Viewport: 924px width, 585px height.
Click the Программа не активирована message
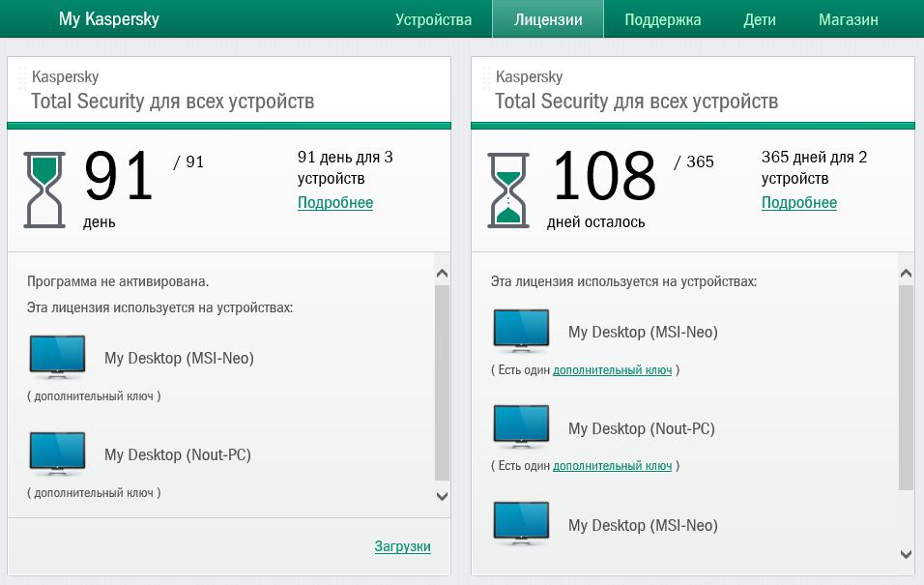[118, 281]
